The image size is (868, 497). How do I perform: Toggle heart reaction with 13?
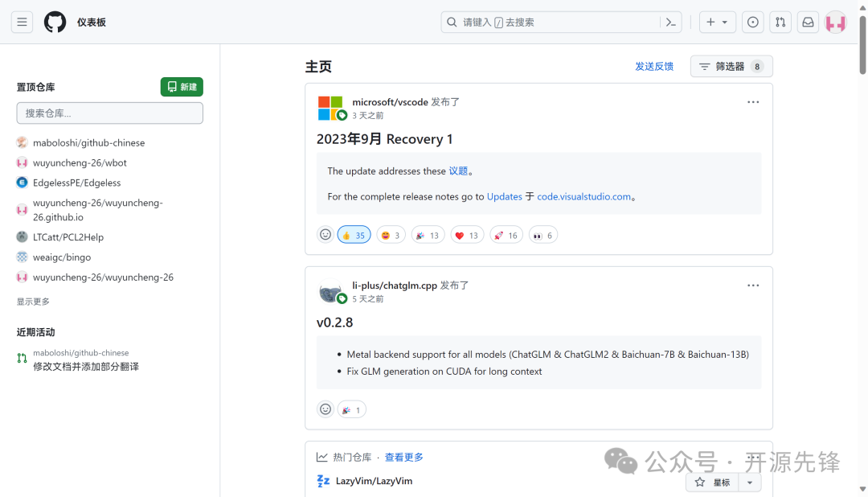pyautogui.click(x=467, y=236)
